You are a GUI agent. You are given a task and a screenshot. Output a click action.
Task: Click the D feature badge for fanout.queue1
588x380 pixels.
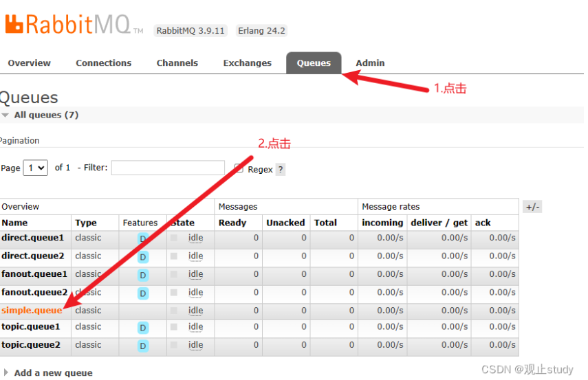point(143,275)
